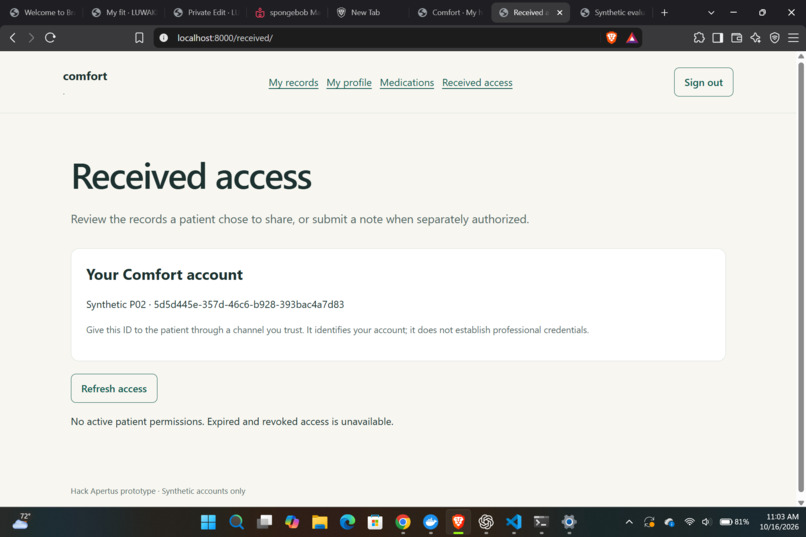The image size is (806, 537).
Task: Check the battery 81% indicator
Action: point(734,522)
